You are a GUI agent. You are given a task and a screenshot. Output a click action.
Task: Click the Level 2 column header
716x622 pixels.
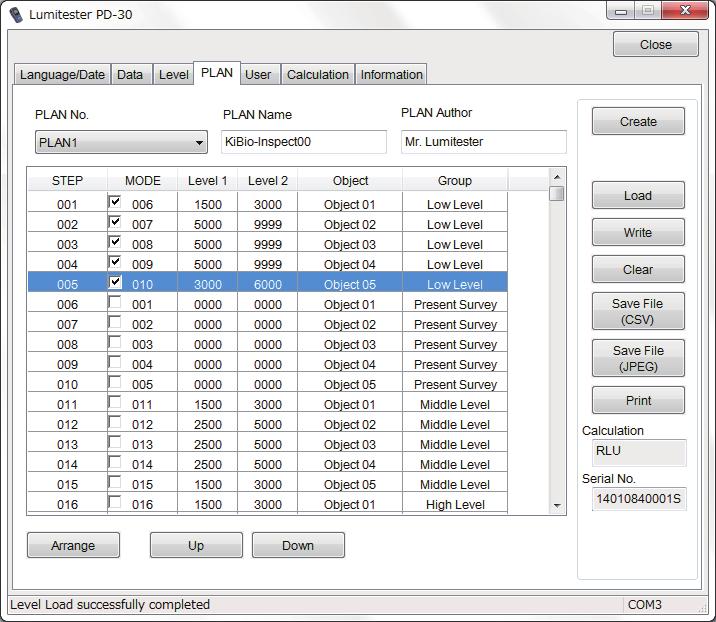tap(268, 180)
